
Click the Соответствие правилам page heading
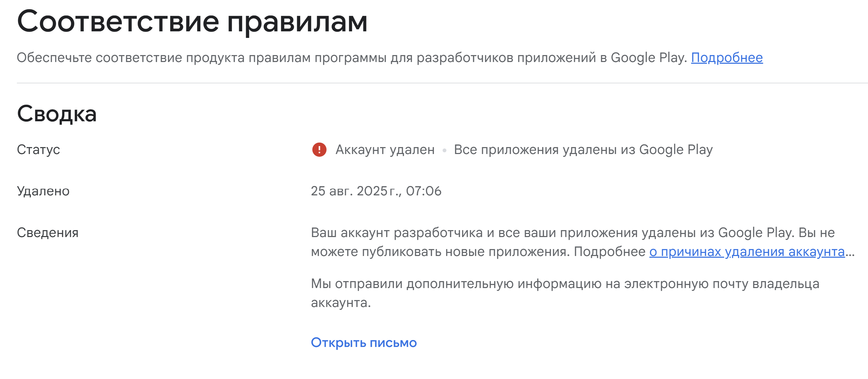[x=192, y=22]
